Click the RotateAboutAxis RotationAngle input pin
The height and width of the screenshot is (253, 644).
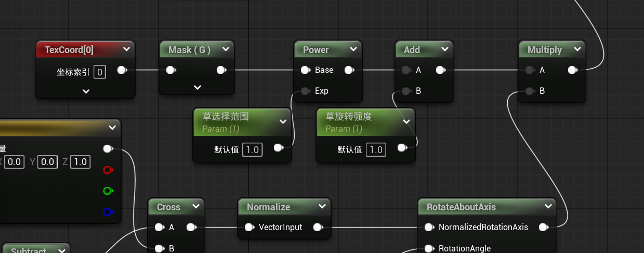tap(429, 248)
